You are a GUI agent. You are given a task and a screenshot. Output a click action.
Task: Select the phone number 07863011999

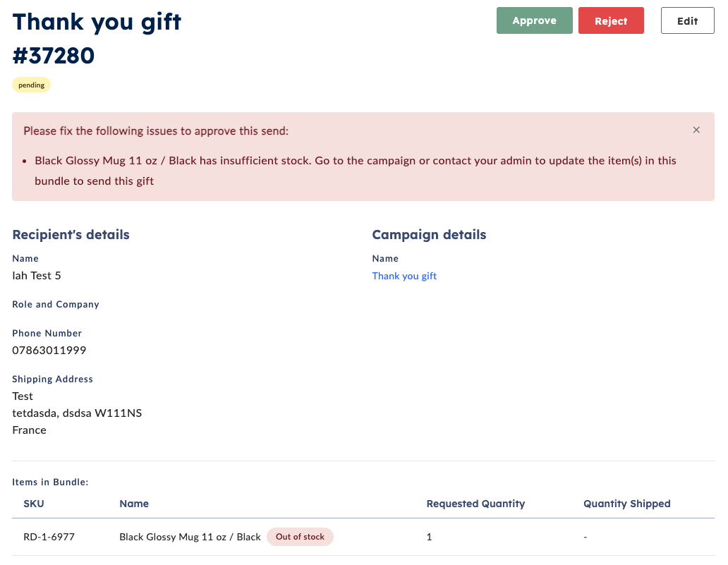49,350
